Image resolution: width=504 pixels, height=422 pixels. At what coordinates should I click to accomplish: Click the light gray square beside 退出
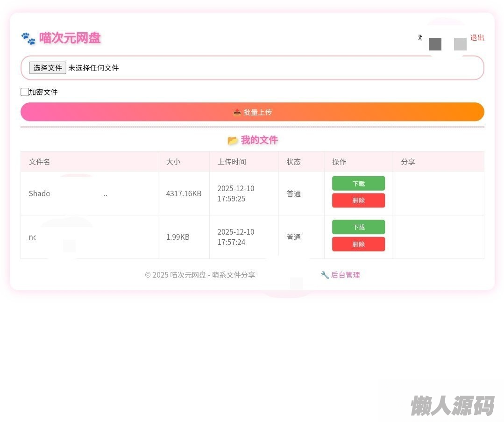[x=460, y=44]
